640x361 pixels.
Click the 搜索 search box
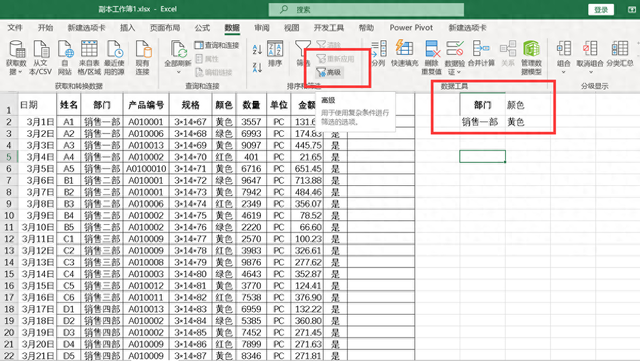(366, 9)
